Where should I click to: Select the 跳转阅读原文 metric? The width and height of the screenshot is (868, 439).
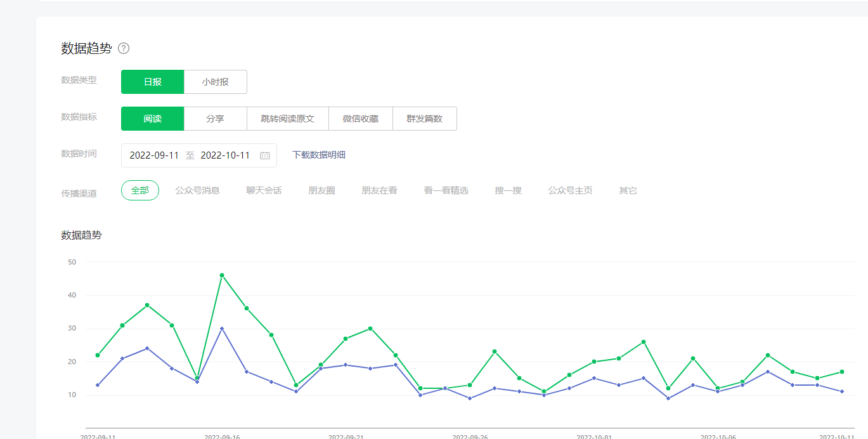click(288, 119)
